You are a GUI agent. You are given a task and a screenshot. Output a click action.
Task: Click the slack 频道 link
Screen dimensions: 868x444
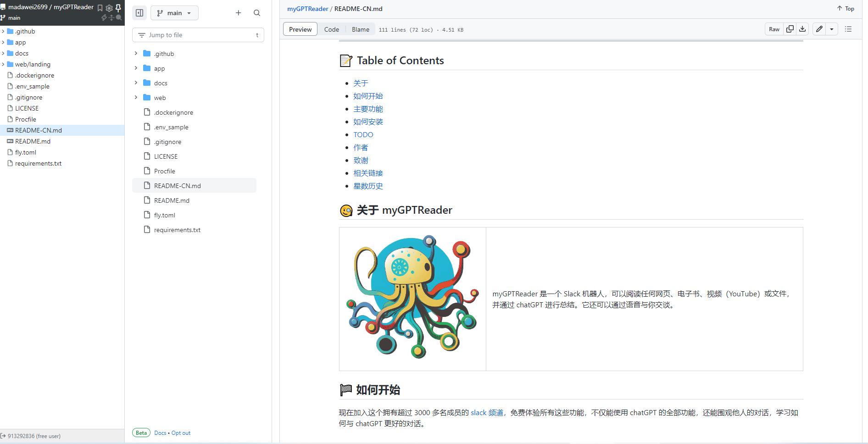(x=487, y=412)
